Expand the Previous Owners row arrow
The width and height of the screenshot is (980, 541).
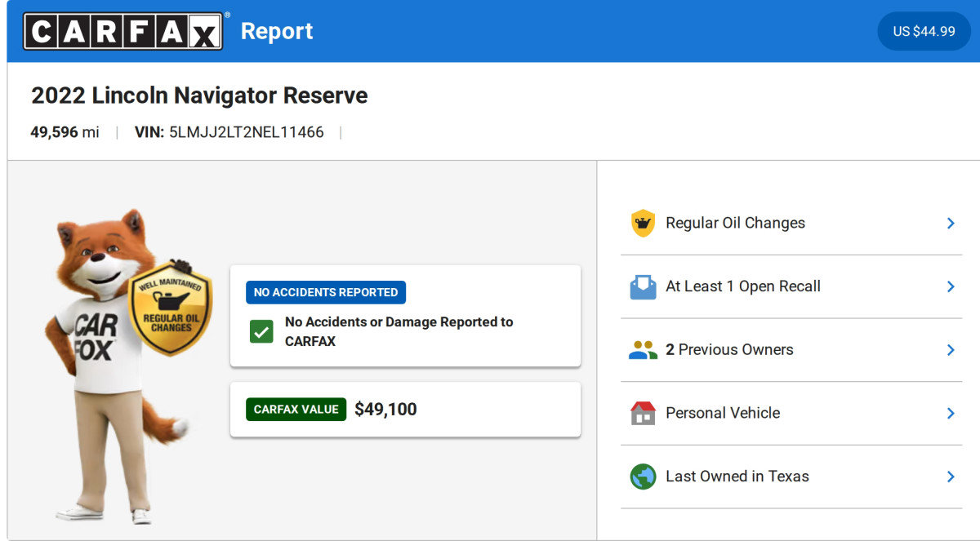coord(951,350)
